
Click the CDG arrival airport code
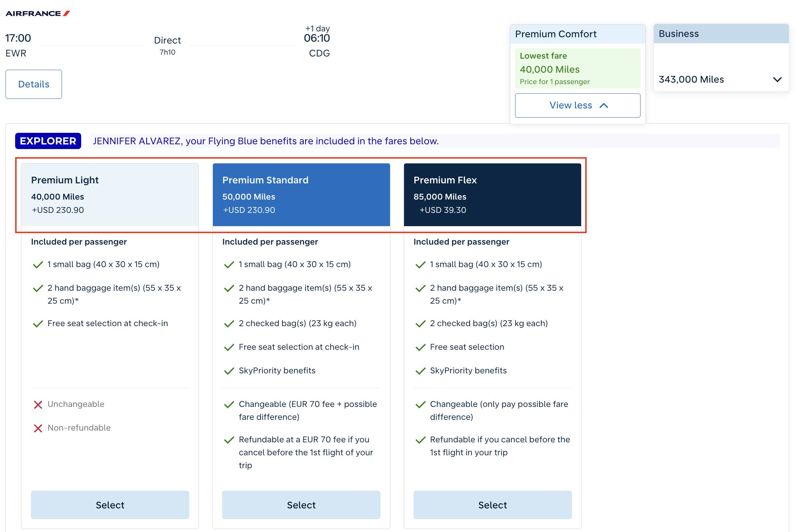click(x=319, y=53)
